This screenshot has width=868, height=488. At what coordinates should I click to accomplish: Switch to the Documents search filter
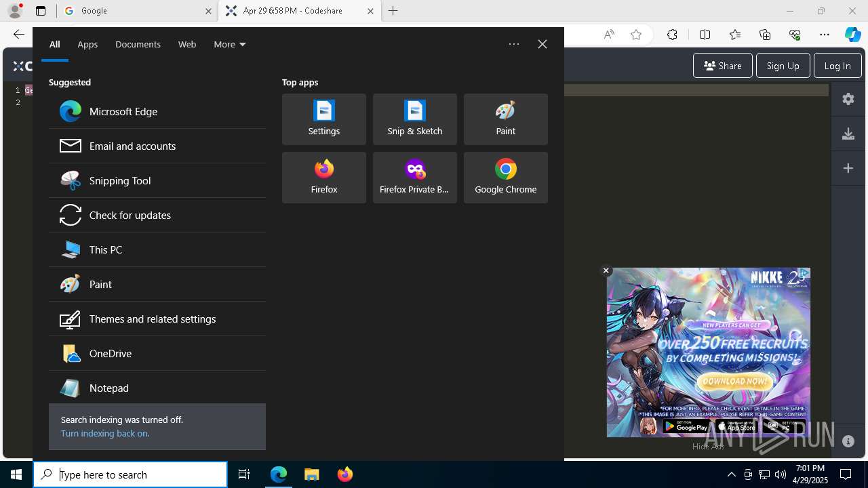[138, 44]
